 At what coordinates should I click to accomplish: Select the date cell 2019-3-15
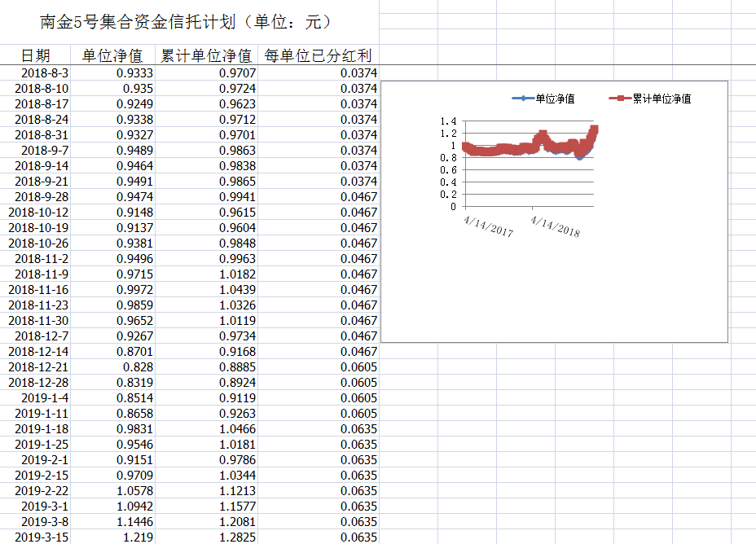(x=35, y=537)
